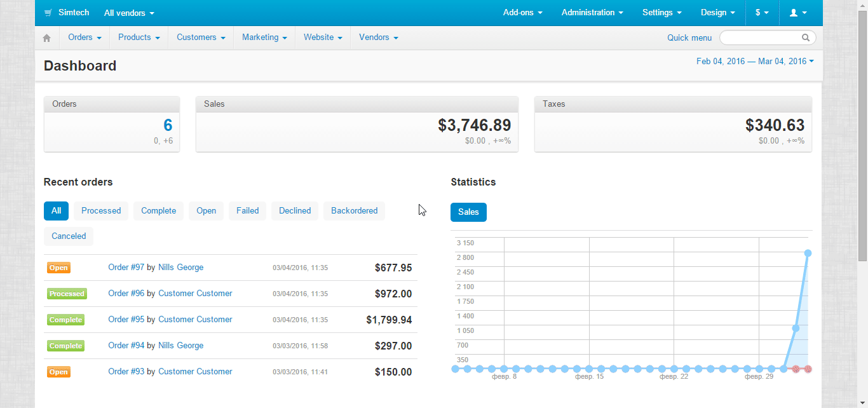This screenshot has height=408, width=868.
Task: Open the user account icon menu
Action: (798, 13)
